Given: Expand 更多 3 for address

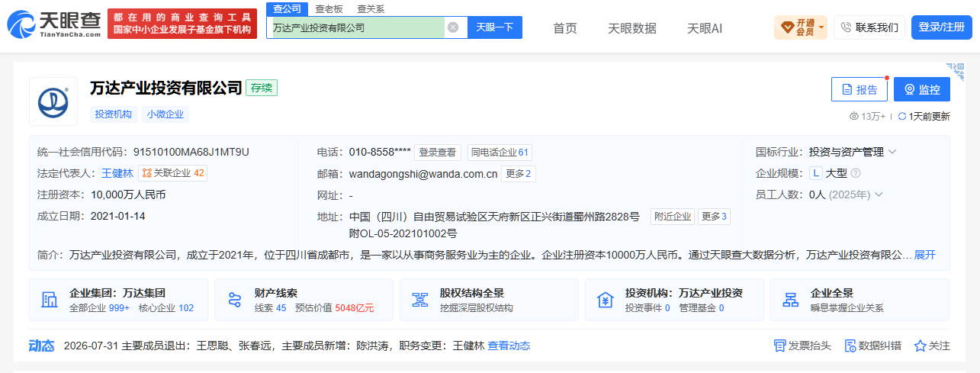Looking at the screenshot, I should 715,217.
